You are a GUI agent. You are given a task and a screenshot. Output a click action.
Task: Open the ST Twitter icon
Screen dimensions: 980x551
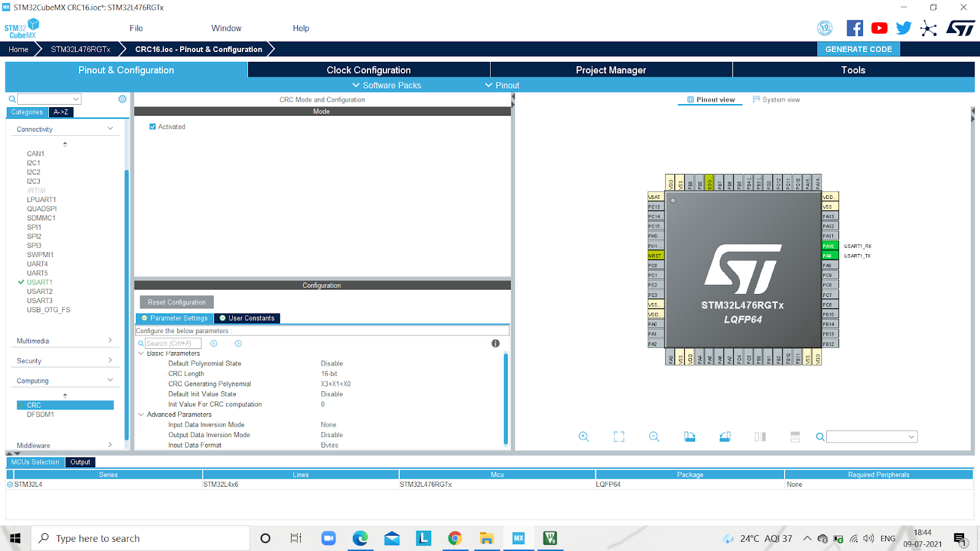[x=903, y=28]
